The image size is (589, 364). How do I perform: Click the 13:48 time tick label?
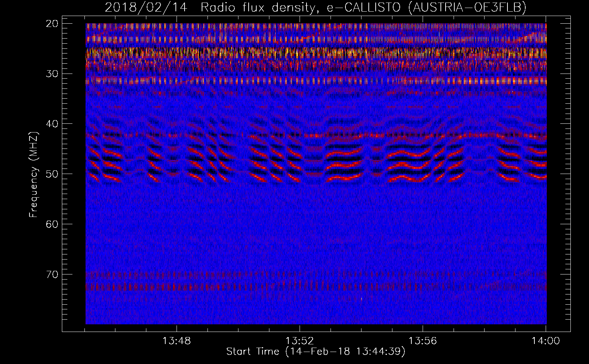pos(177,341)
